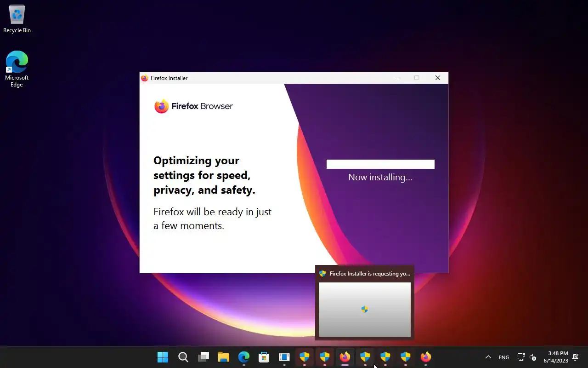Open Microsoft Edge from the taskbar

click(x=243, y=357)
